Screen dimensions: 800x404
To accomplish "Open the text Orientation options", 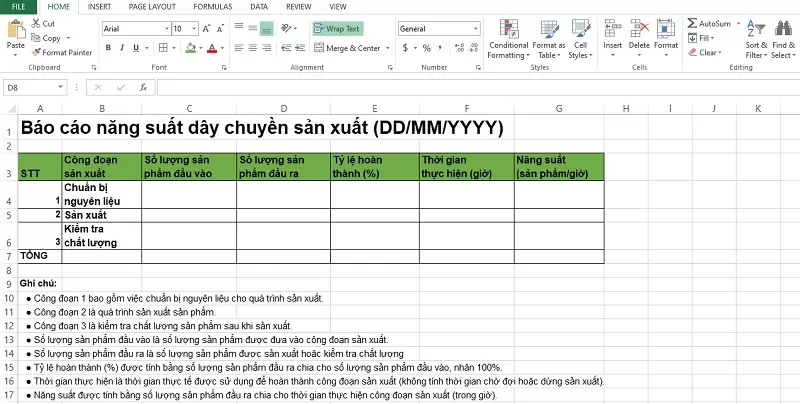I will [x=288, y=29].
